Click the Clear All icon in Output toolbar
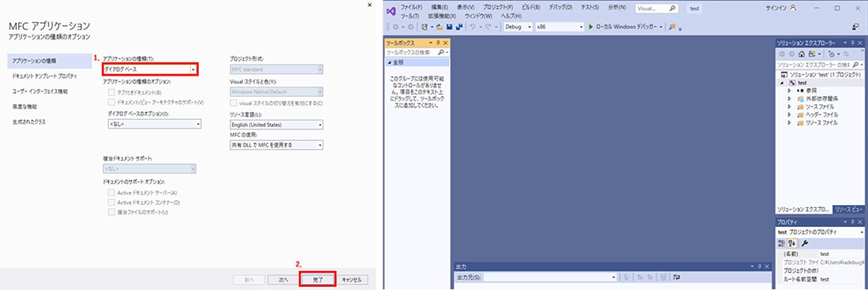Image resolution: width=868 pixels, height=290 pixels. 663,277
